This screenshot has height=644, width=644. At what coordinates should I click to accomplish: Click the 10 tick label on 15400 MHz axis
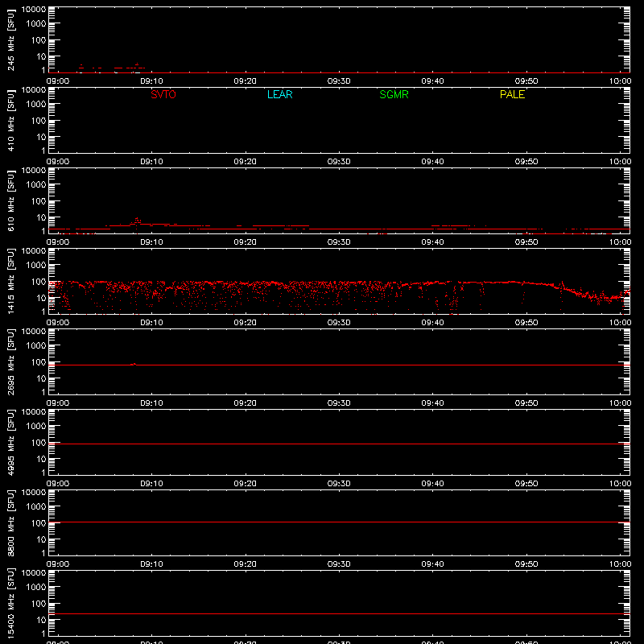point(42,620)
